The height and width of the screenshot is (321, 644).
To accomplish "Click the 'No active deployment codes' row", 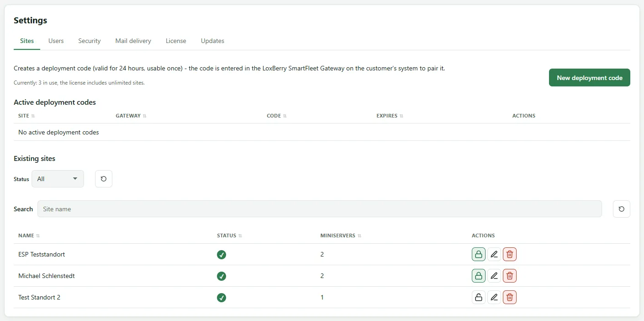I will click(322, 132).
